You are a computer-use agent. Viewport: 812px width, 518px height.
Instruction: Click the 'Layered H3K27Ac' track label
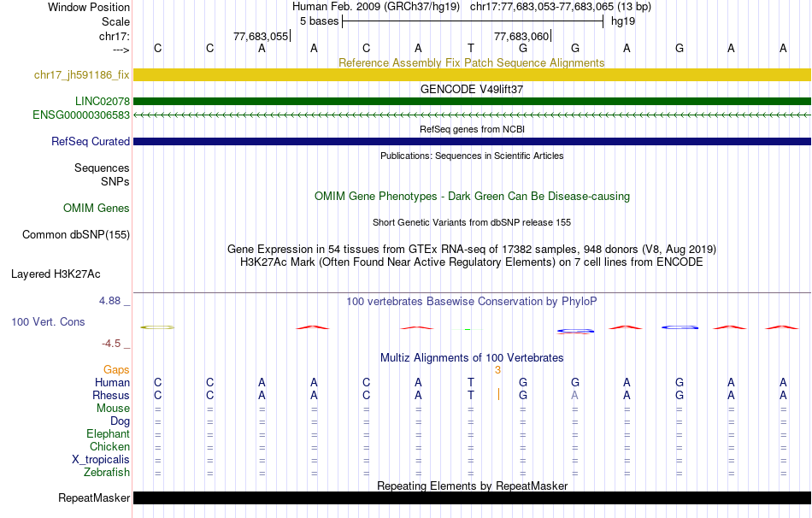pyautogui.click(x=56, y=274)
